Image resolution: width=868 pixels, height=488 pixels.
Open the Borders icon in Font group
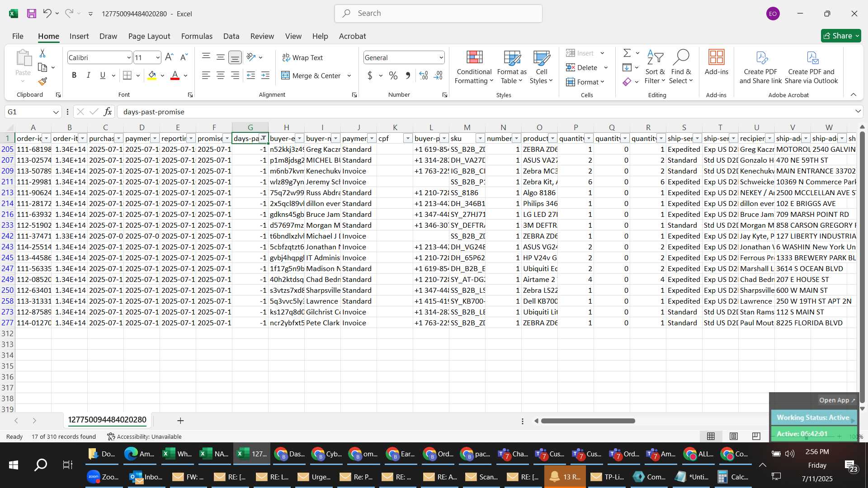127,75
